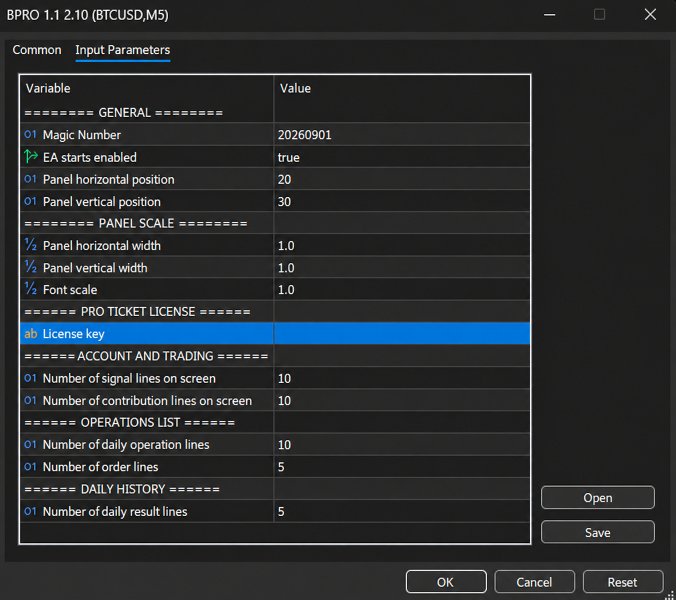
Task: Select Number of contribution lines on screen label
Action: coord(147,400)
